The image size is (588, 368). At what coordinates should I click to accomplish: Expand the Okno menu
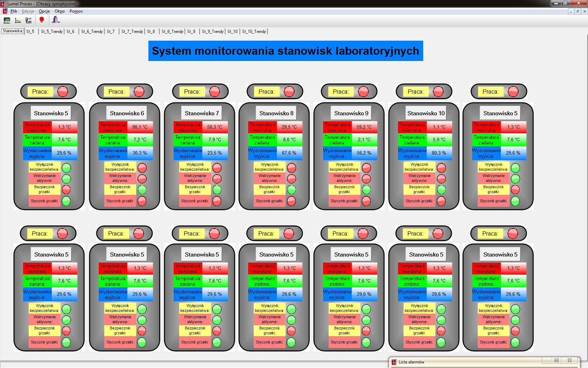[x=59, y=11]
